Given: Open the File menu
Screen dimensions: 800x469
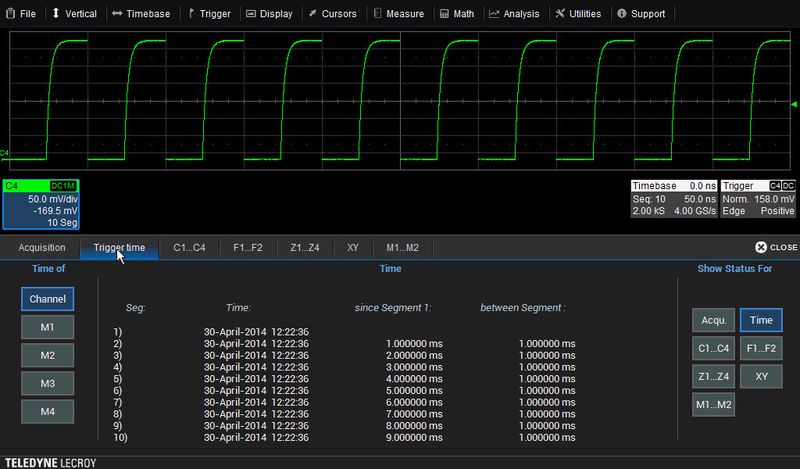Looking at the screenshot, I should pyautogui.click(x=21, y=14).
